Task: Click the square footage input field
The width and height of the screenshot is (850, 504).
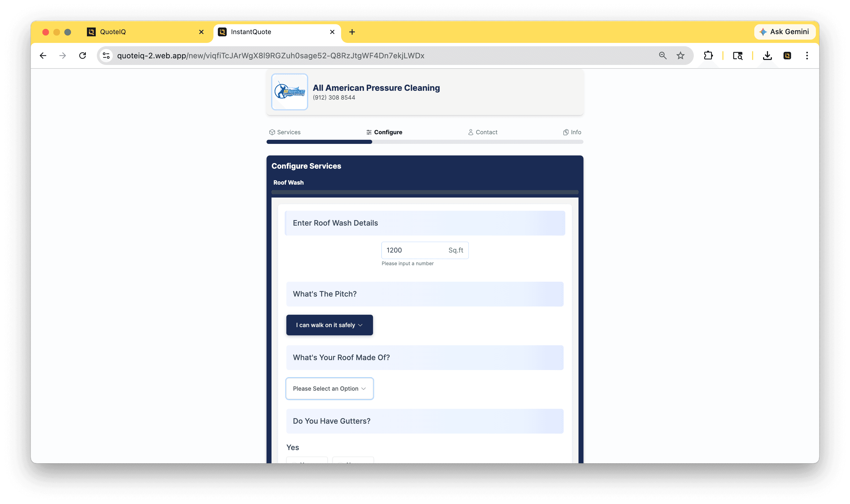Action: point(425,250)
